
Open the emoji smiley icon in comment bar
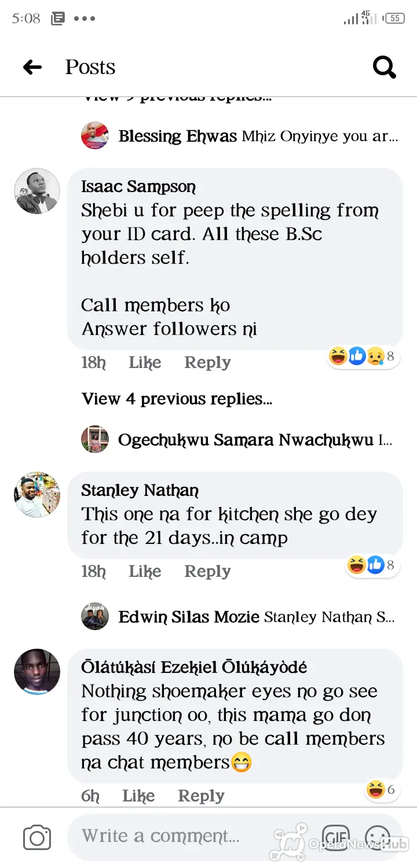378,837
